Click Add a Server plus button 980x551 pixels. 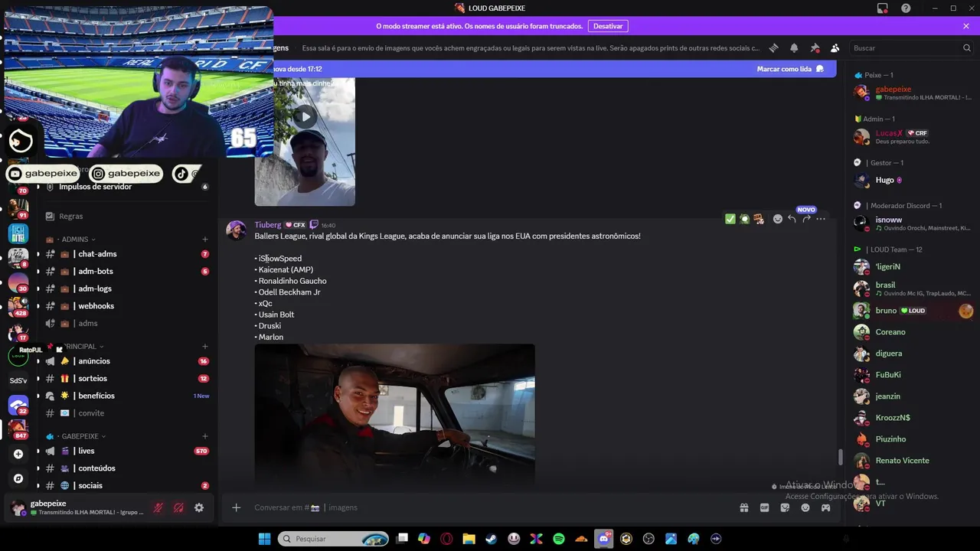[x=18, y=454]
